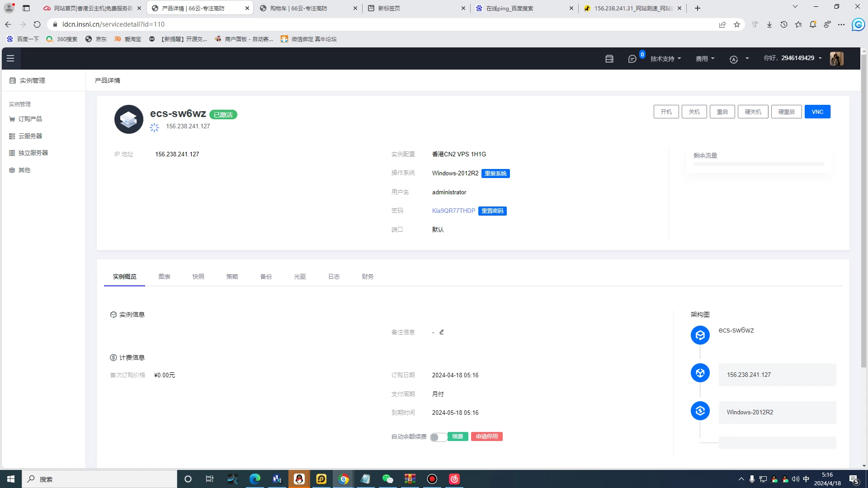Click the VNC button
The height and width of the screenshot is (488, 868).
coord(817,112)
